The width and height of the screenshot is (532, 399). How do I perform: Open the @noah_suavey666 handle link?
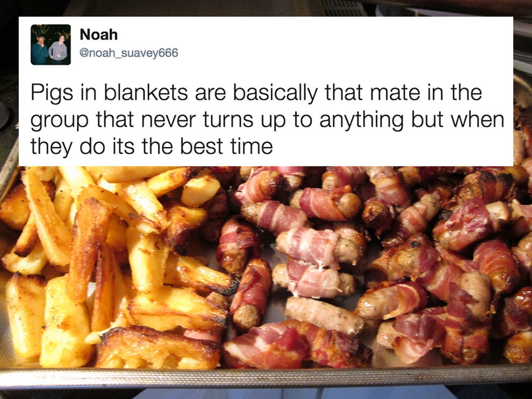[x=128, y=53]
